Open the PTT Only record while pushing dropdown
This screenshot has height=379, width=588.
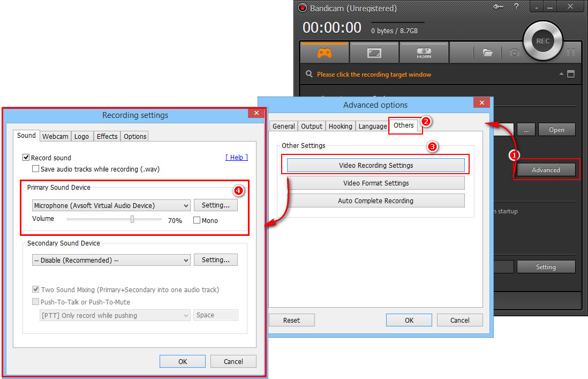(115, 315)
